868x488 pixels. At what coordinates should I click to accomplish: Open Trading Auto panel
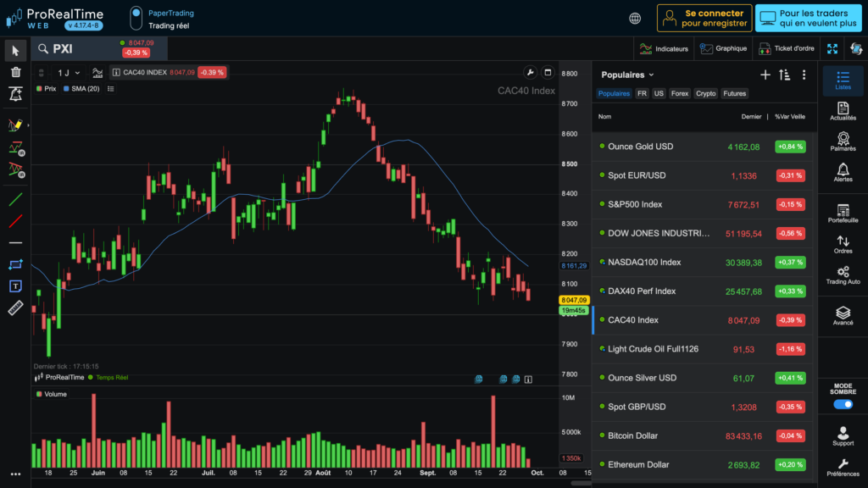click(x=843, y=275)
